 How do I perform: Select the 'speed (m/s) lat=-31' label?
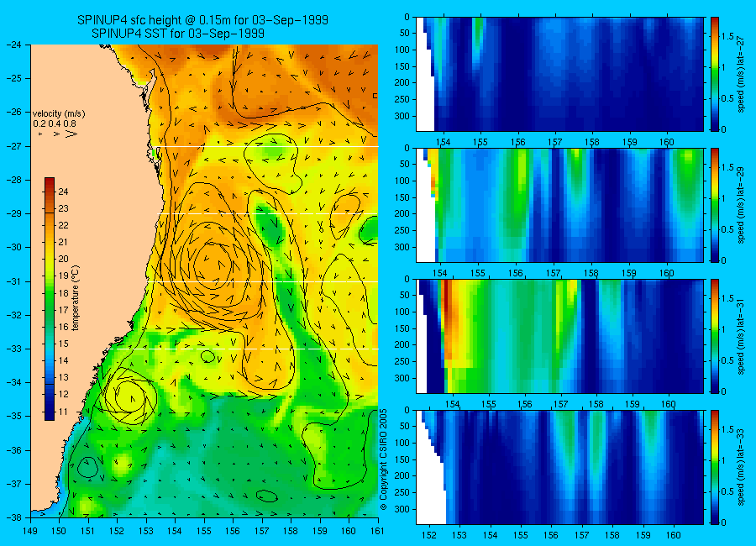[741, 336]
